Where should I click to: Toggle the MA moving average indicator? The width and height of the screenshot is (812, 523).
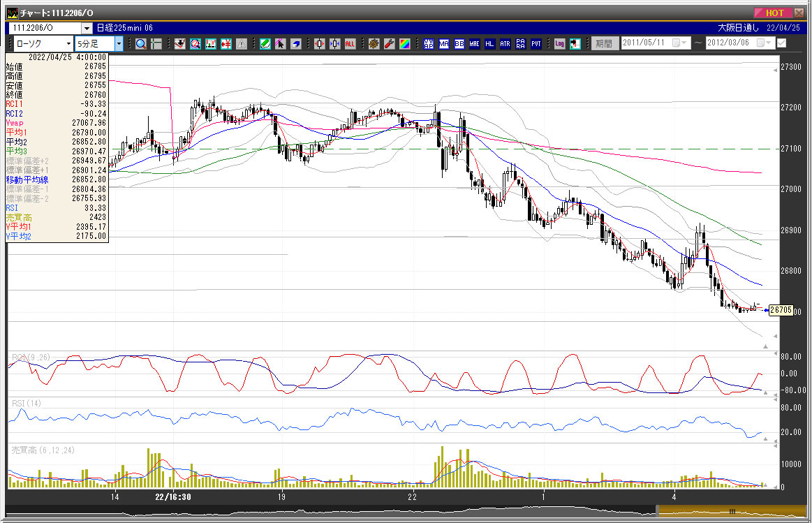click(444, 44)
